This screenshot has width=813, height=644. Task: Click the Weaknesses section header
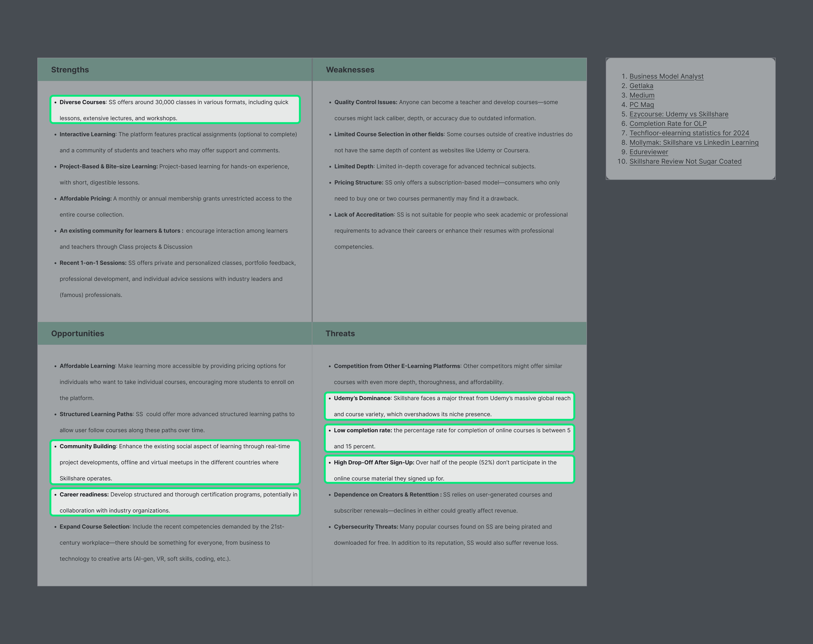(x=350, y=70)
